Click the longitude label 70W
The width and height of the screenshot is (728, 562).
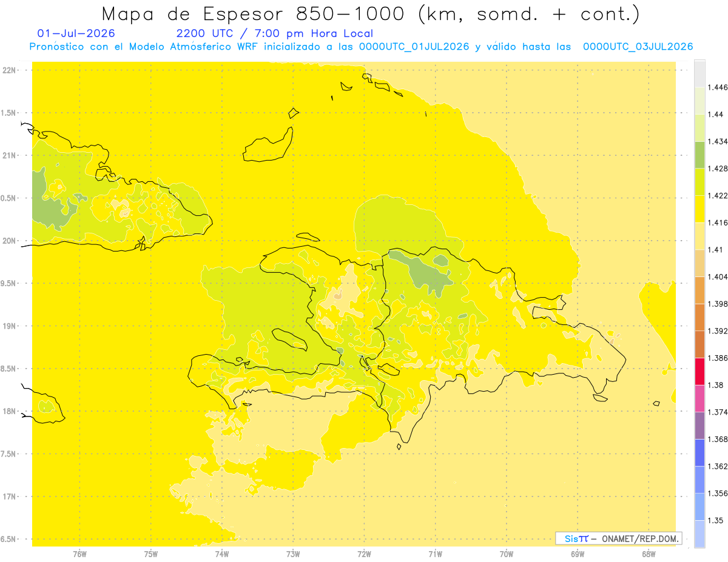(507, 554)
